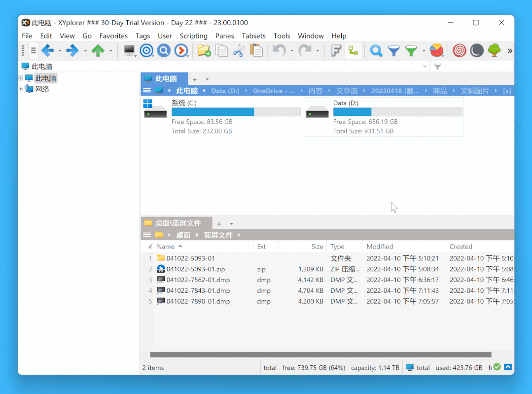Open the Scripting menu
This screenshot has width=532, height=394.
click(x=193, y=36)
